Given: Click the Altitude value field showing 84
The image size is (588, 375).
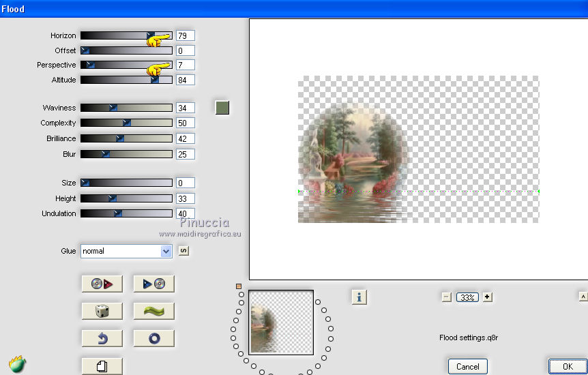Looking at the screenshot, I should point(186,80).
